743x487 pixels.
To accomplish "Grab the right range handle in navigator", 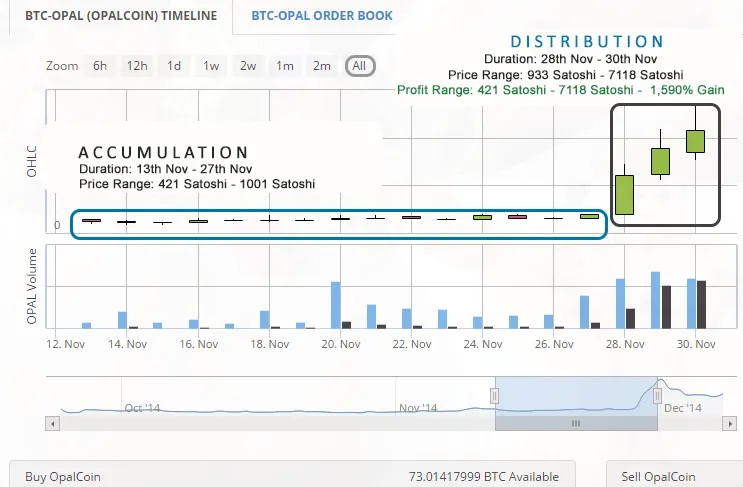I will click(657, 396).
